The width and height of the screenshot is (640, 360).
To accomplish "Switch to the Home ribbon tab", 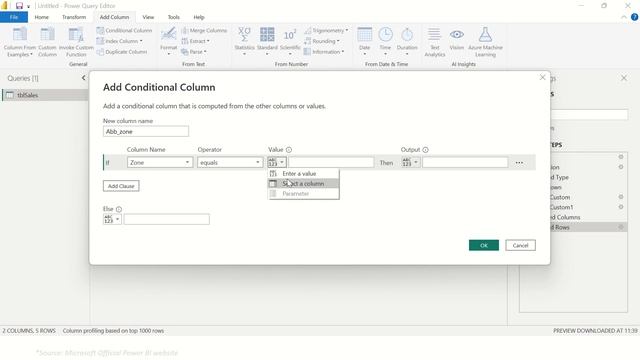I will [42, 17].
